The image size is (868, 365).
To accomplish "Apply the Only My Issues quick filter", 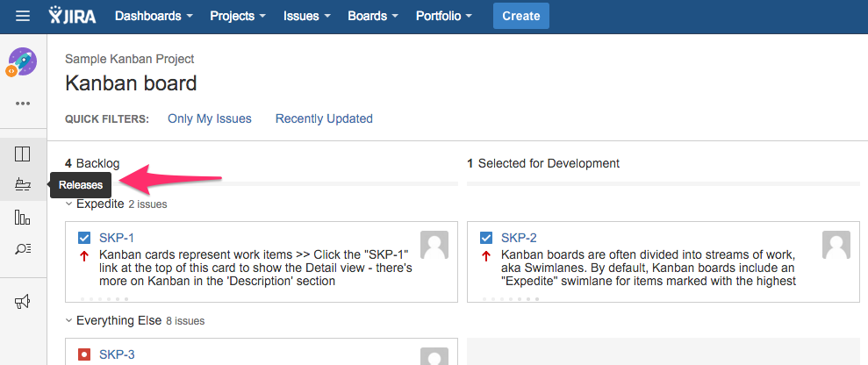I will [x=210, y=118].
